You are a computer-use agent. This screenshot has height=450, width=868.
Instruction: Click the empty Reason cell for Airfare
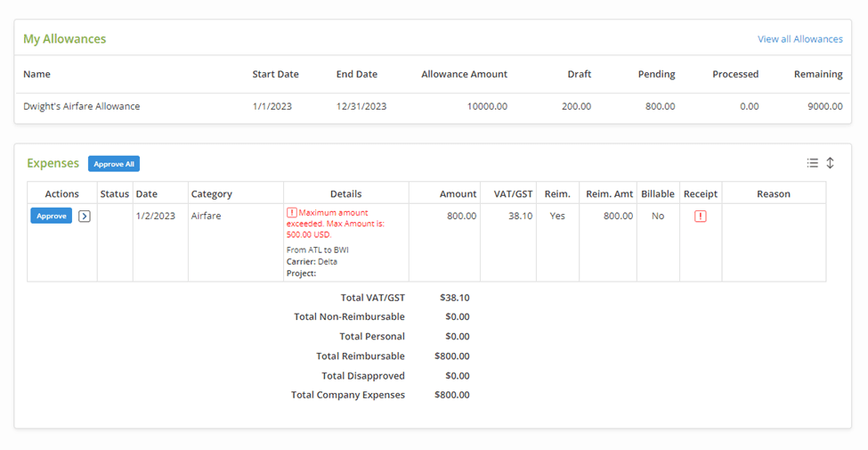click(x=773, y=241)
